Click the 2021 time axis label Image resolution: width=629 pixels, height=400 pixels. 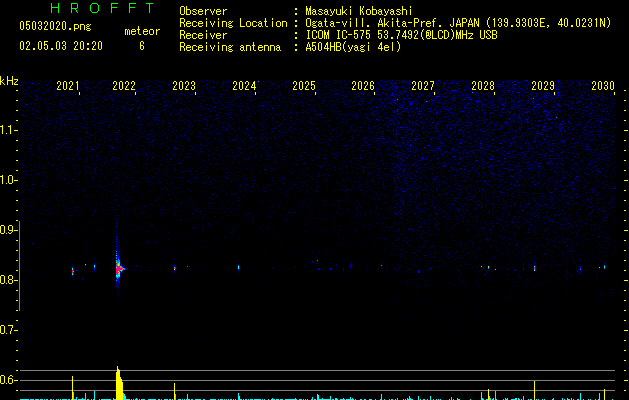(68, 86)
